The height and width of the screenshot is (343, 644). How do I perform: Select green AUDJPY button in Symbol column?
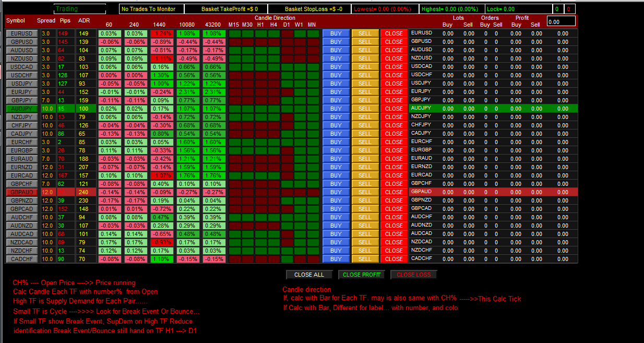(x=22, y=109)
